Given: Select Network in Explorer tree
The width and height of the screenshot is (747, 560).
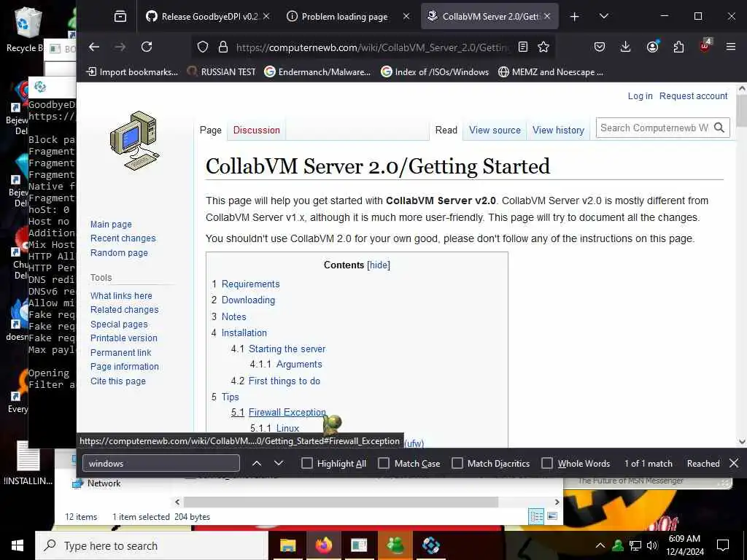Looking at the screenshot, I should 104,483.
